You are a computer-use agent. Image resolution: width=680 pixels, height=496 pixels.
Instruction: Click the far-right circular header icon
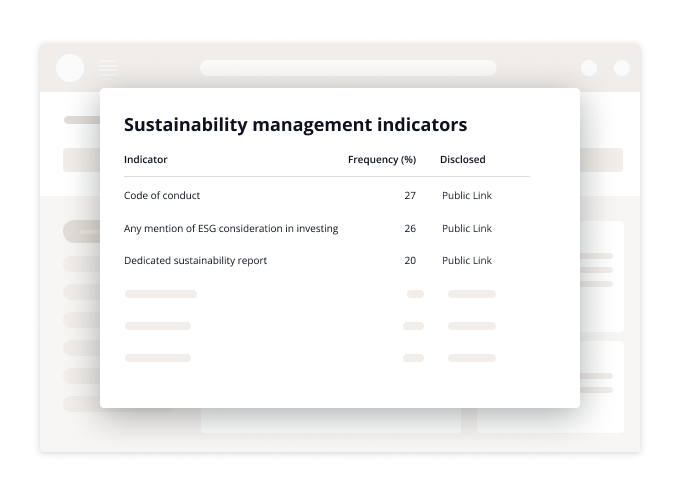pyautogui.click(x=622, y=68)
